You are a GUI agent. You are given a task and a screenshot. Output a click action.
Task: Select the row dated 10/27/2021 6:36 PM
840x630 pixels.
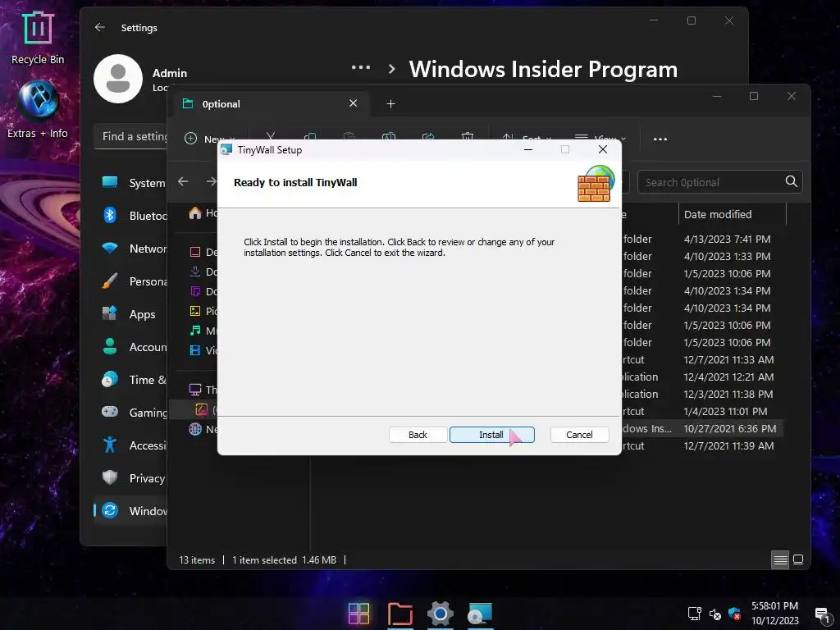click(705, 428)
